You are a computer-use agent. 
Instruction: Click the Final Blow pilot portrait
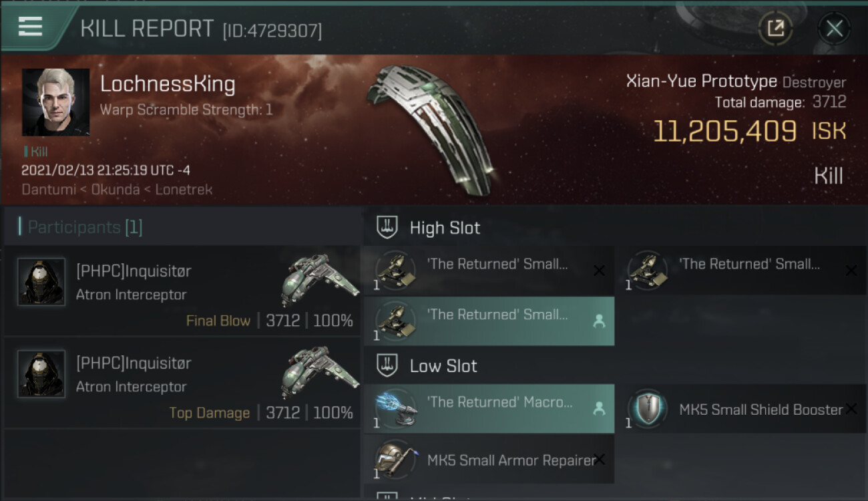point(41,282)
